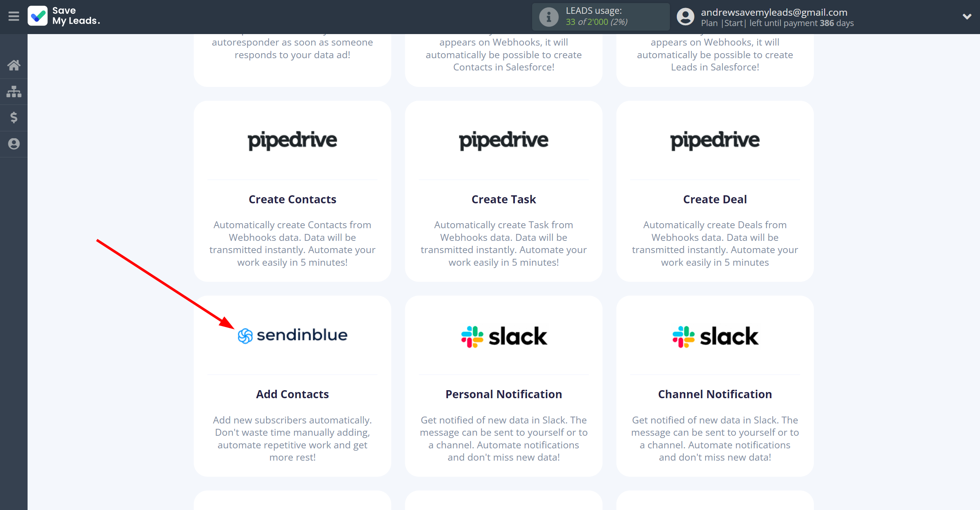This screenshot has height=510, width=980.
Task: Open Add Contacts title
Action: (292, 394)
